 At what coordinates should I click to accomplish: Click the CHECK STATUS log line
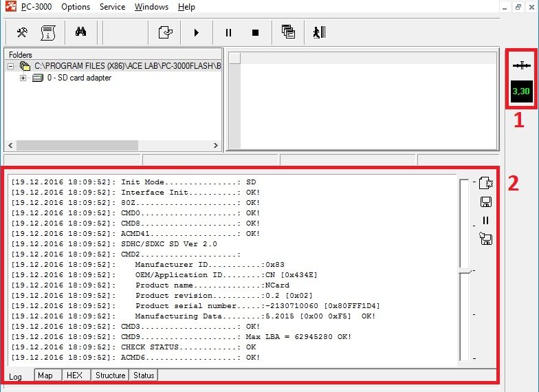(133, 347)
